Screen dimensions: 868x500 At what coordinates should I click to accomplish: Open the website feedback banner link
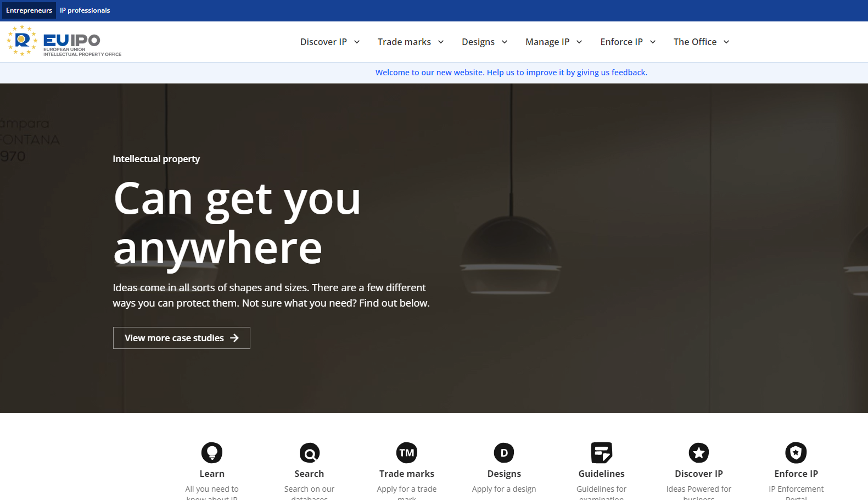[511, 73]
